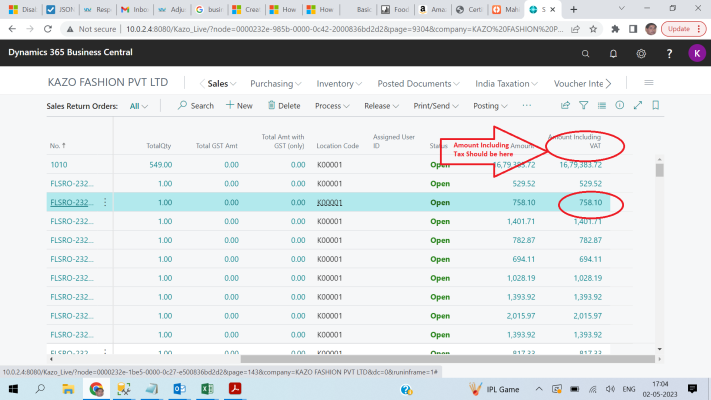Open browser side panel icon
Image resolution: width=711 pixels, height=400 pixels.
coord(633,29)
